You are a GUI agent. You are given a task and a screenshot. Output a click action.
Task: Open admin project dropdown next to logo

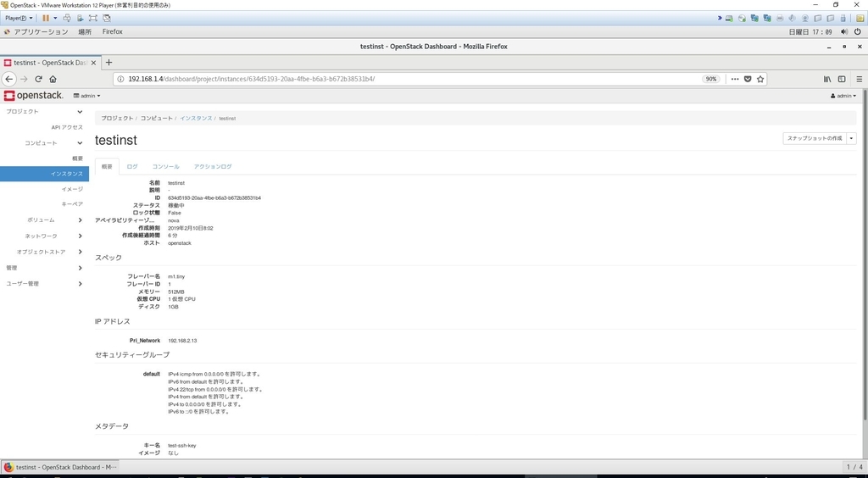(x=87, y=96)
